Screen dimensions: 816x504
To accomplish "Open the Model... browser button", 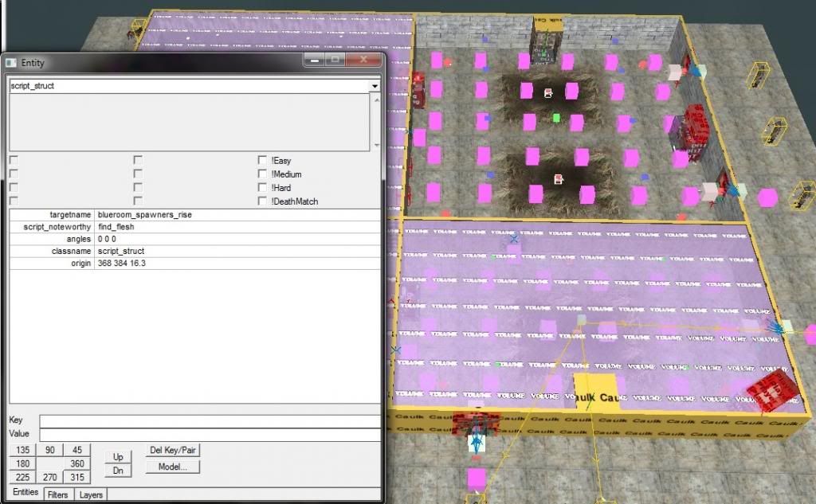I will pos(173,467).
